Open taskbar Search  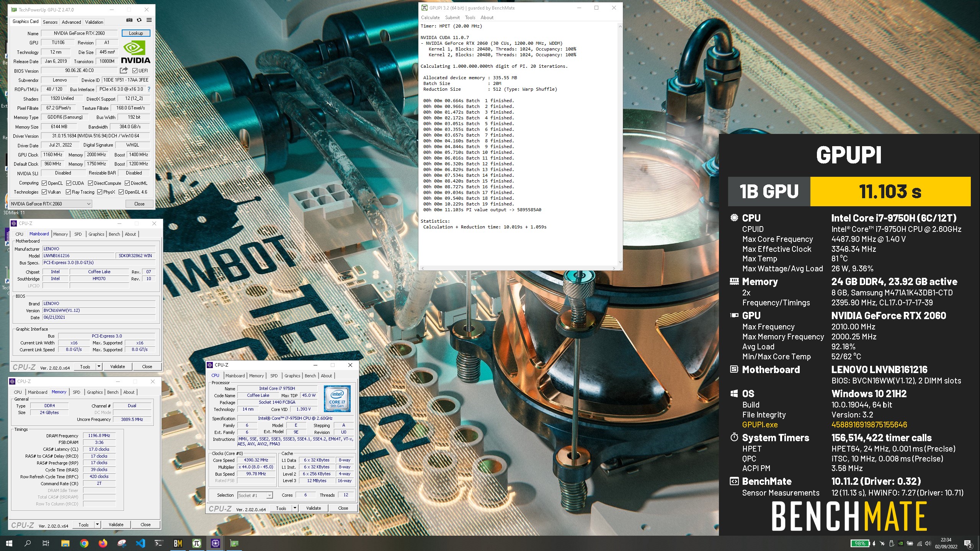coord(28,543)
